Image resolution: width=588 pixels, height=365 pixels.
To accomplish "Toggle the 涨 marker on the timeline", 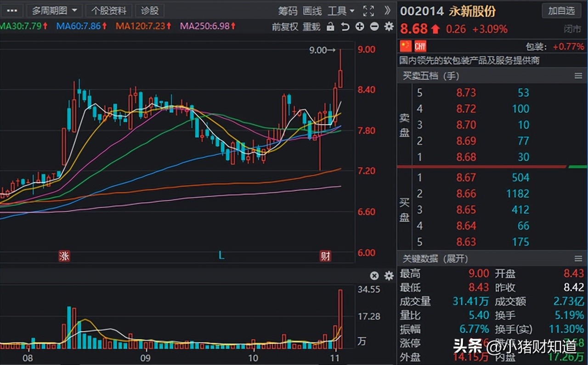I will (64, 256).
